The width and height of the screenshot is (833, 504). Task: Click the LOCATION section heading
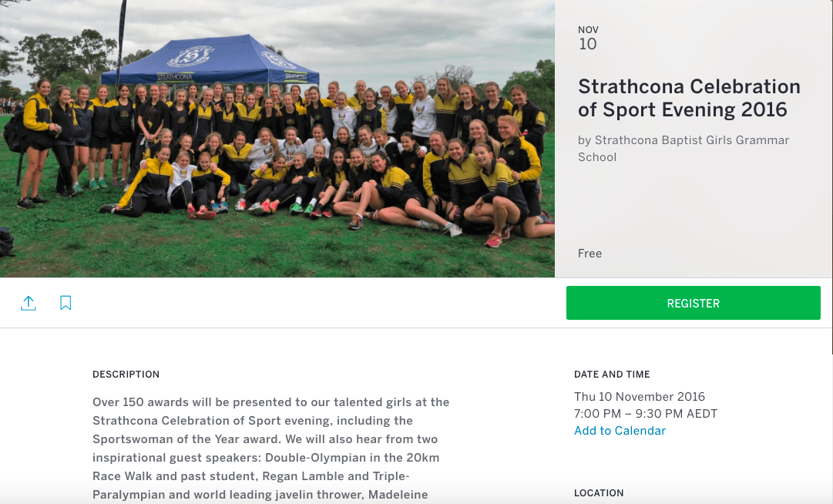(599, 493)
